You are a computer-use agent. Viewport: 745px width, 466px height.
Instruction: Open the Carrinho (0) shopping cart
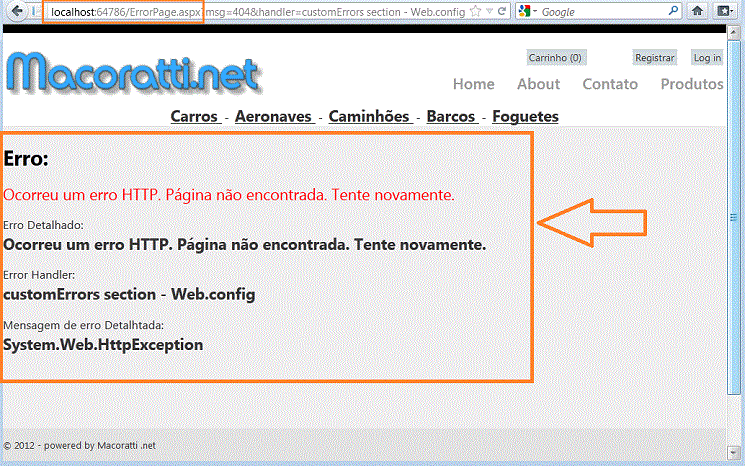coord(555,58)
